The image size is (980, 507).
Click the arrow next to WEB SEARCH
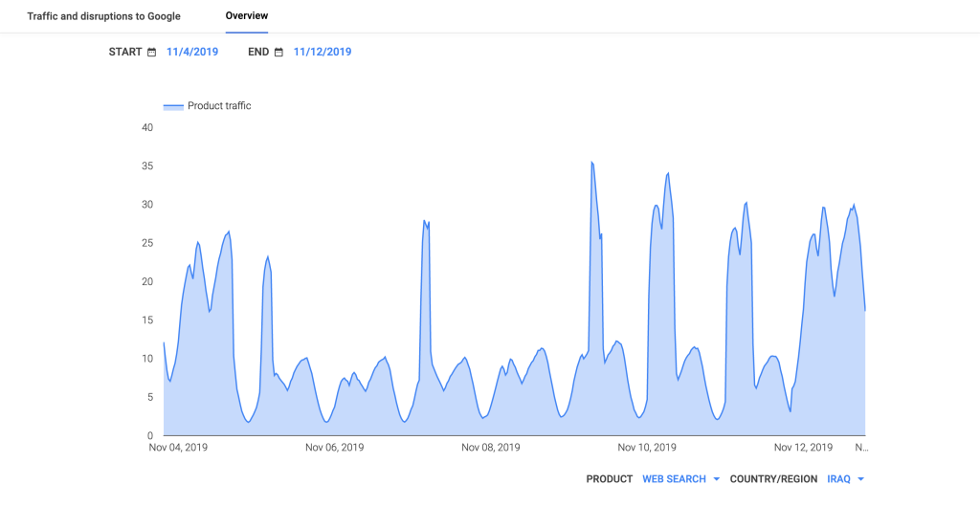point(716,479)
